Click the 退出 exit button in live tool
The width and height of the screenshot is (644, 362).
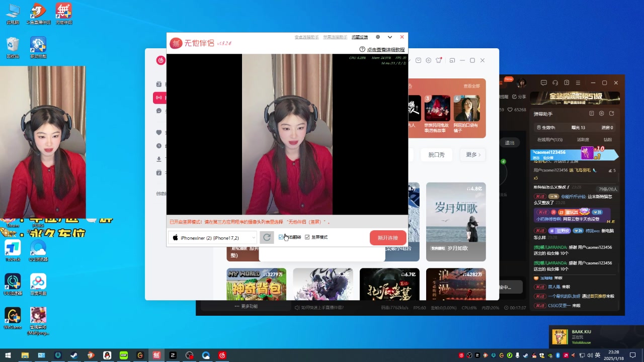tap(510, 143)
